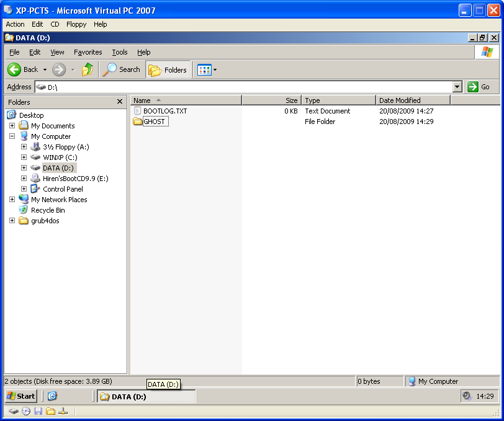Click DATA (D:) taskbar button
Viewport: 504px width, 421px height.
point(146,396)
